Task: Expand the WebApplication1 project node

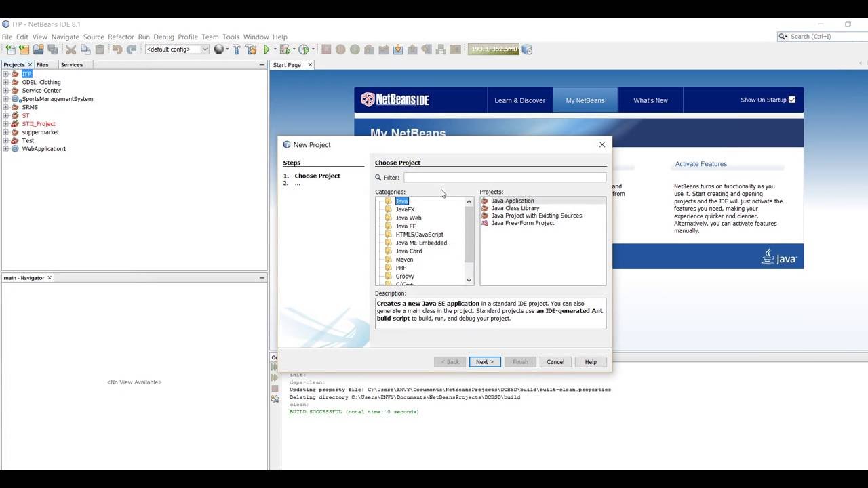Action: pos(6,149)
